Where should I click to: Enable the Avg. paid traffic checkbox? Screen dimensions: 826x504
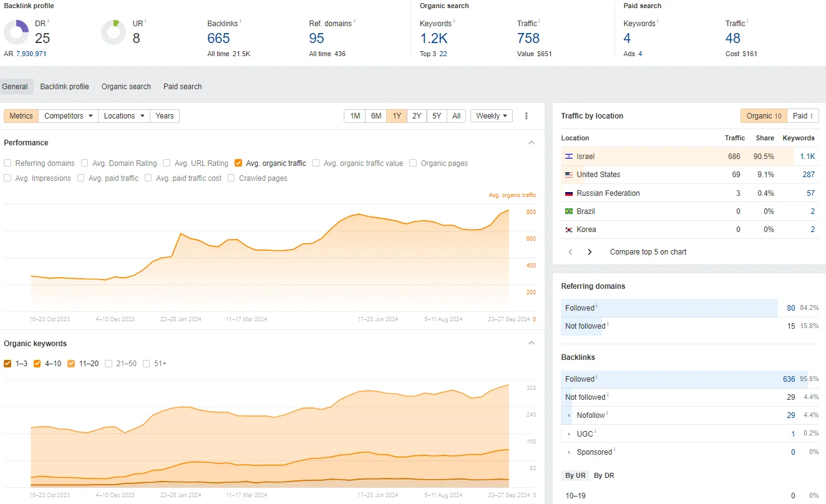coord(81,178)
